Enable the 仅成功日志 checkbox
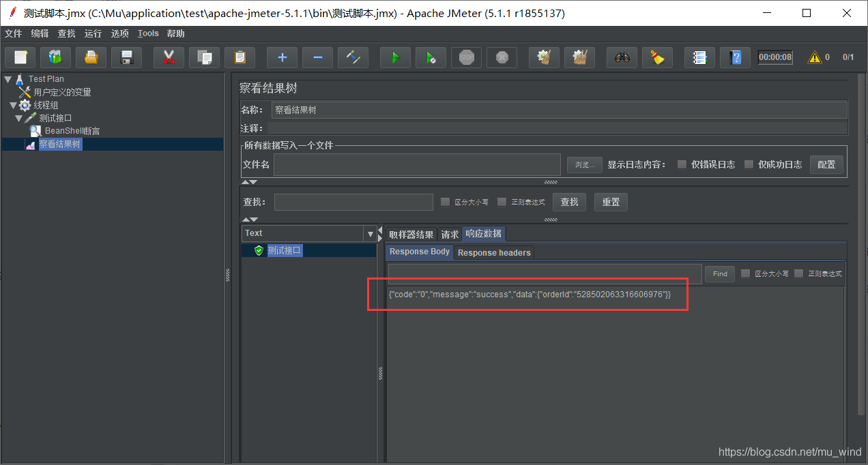The height and width of the screenshot is (465, 868). point(749,164)
